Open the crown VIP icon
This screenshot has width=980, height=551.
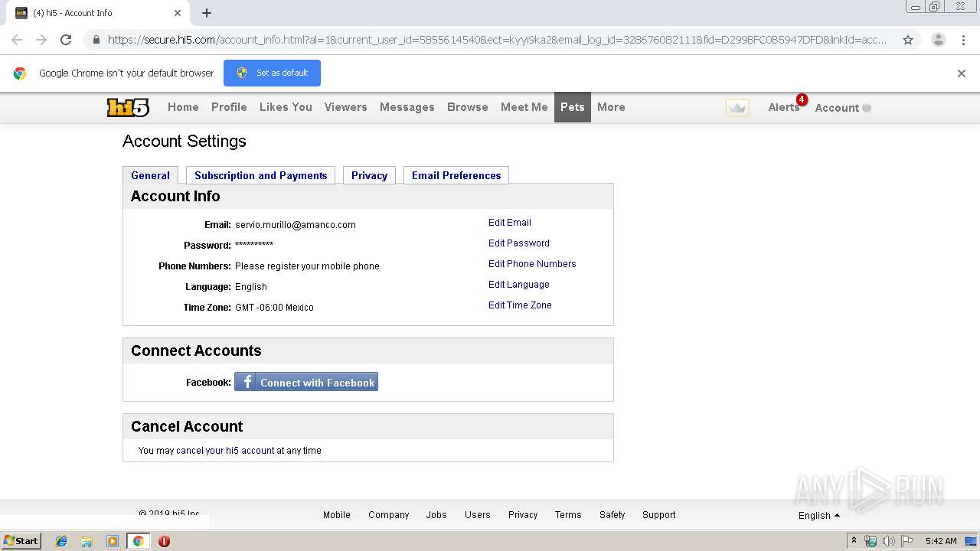click(x=737, y=108)
